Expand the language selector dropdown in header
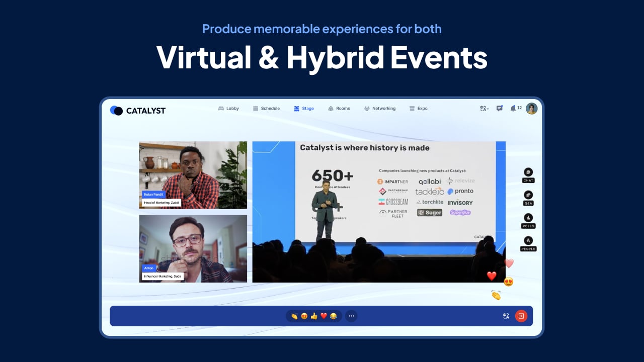This screenshot has height=362, width=644. pos(484,109)
